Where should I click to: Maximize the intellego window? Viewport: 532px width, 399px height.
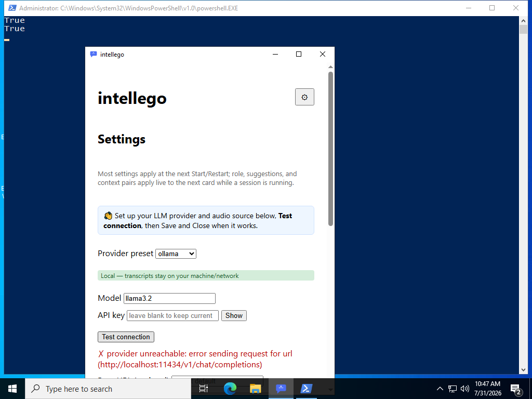coord(299,54)
